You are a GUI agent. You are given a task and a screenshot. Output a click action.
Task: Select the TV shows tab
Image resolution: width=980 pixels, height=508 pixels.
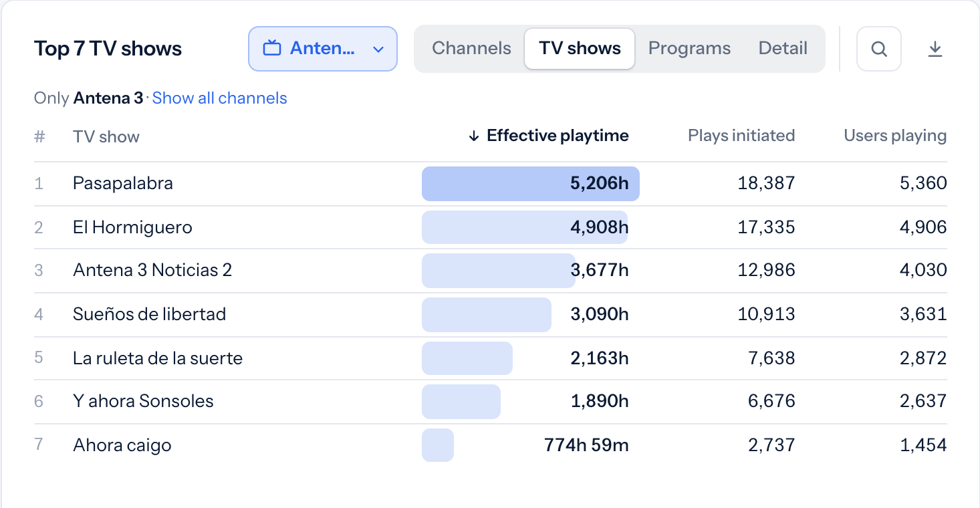580,49
